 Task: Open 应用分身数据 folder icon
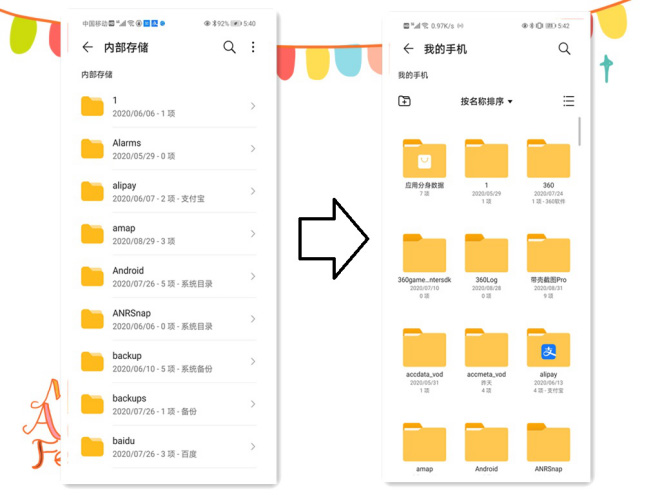pos(424,160)
